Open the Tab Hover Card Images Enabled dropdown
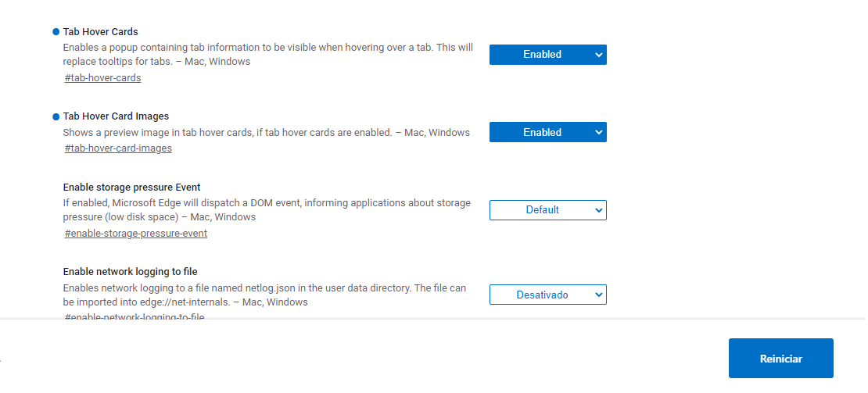868x393 pixels. (548, 132)
